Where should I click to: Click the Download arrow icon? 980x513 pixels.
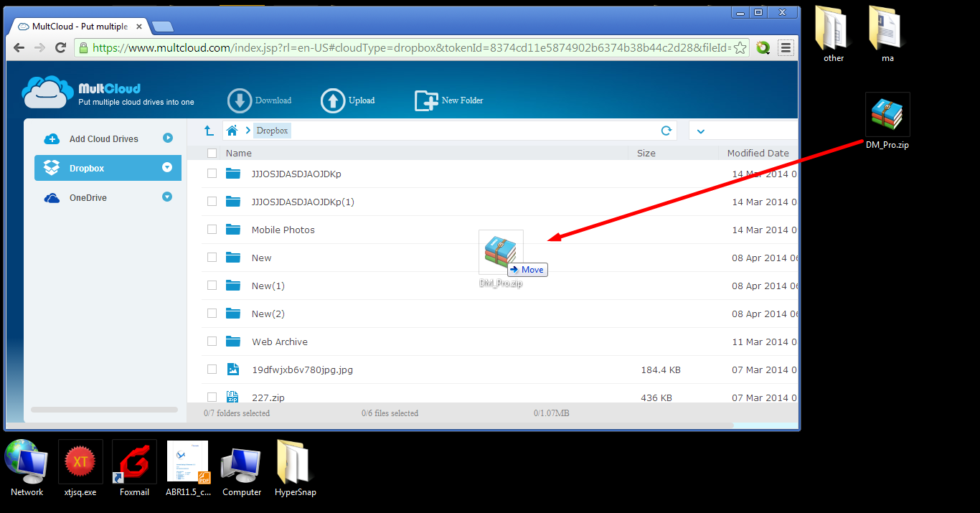coord(240,100)
